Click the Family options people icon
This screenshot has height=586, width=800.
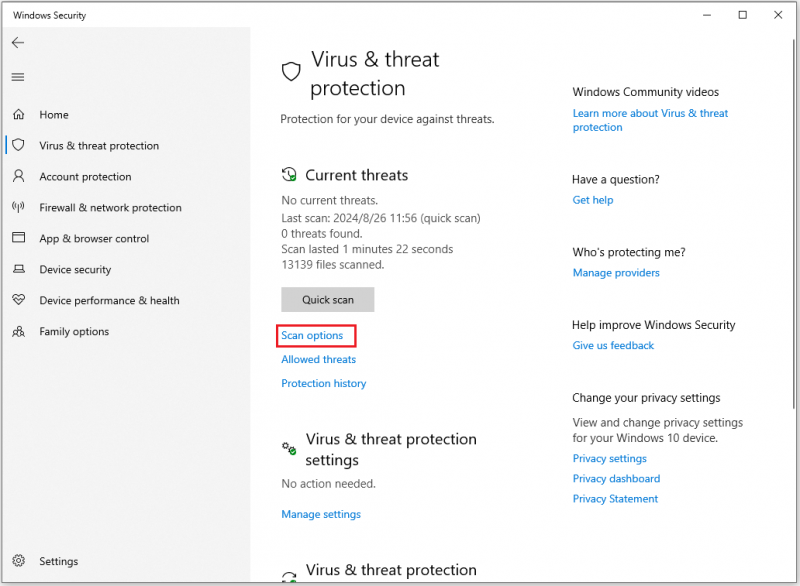(18, 332)
